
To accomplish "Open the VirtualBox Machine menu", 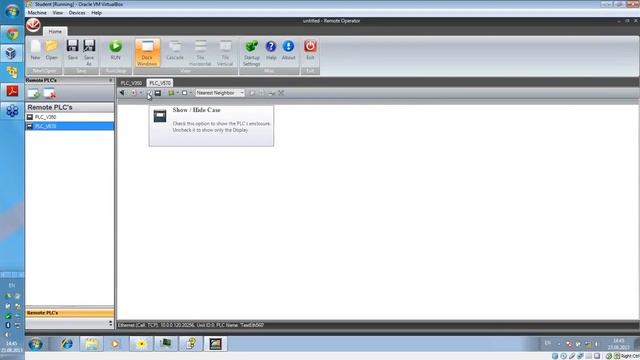I will coord(37,13).
